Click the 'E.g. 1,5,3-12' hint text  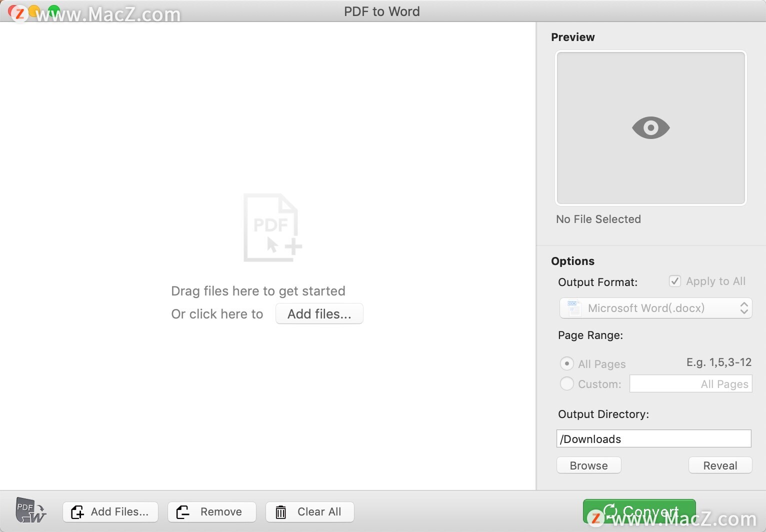point(719,362)
